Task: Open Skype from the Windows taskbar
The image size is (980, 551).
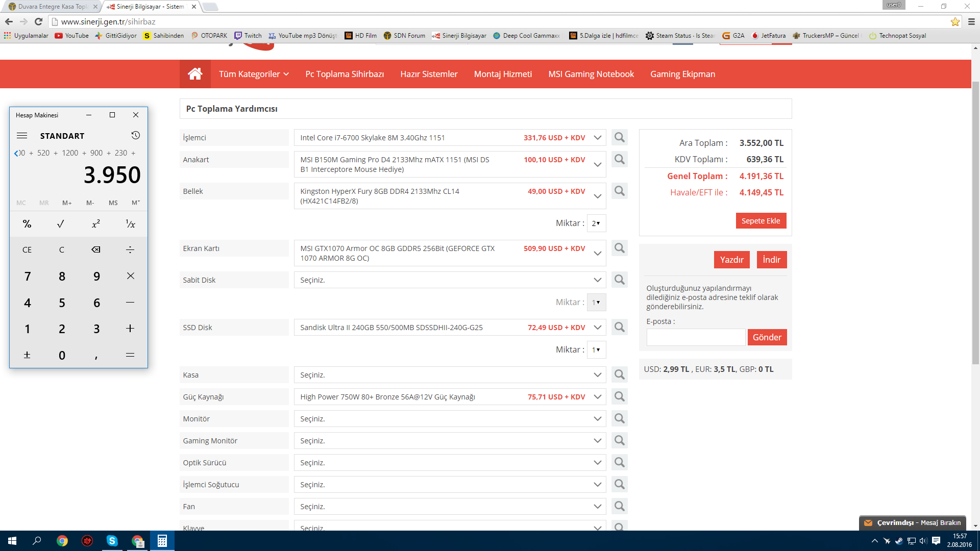Action: pos(112,541)
